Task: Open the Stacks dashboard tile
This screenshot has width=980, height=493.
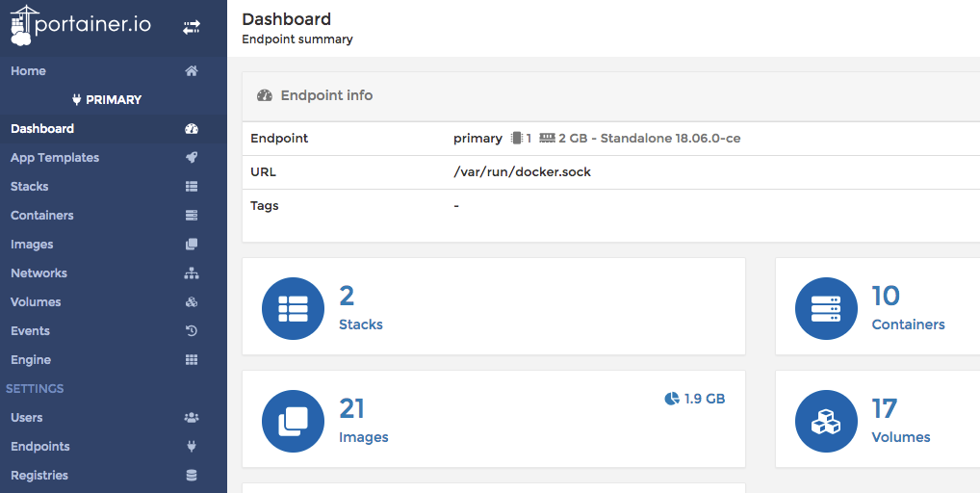Action: click(x=493, y=306)
